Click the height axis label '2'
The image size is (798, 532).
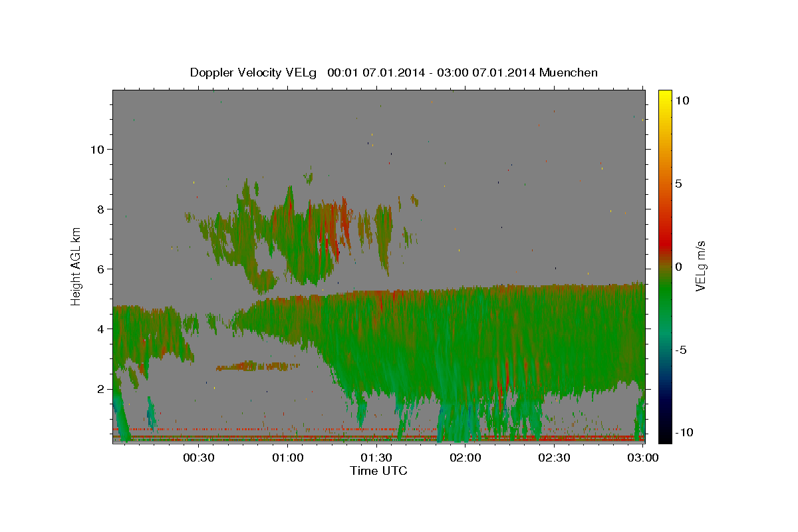(100, 388)
